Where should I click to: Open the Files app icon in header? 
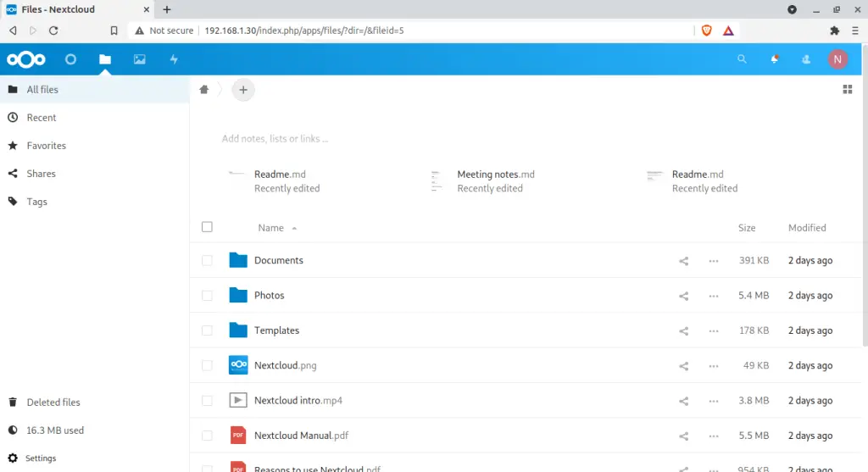(105, 59)
